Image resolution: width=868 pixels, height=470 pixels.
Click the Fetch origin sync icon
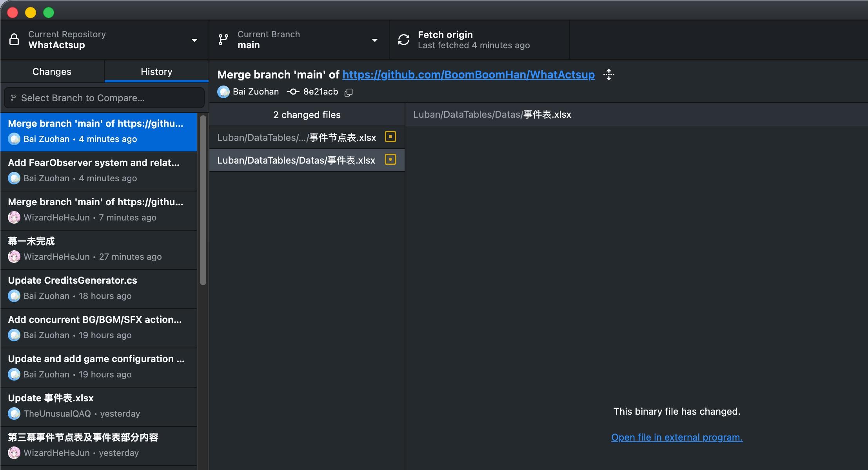(403, 40)
